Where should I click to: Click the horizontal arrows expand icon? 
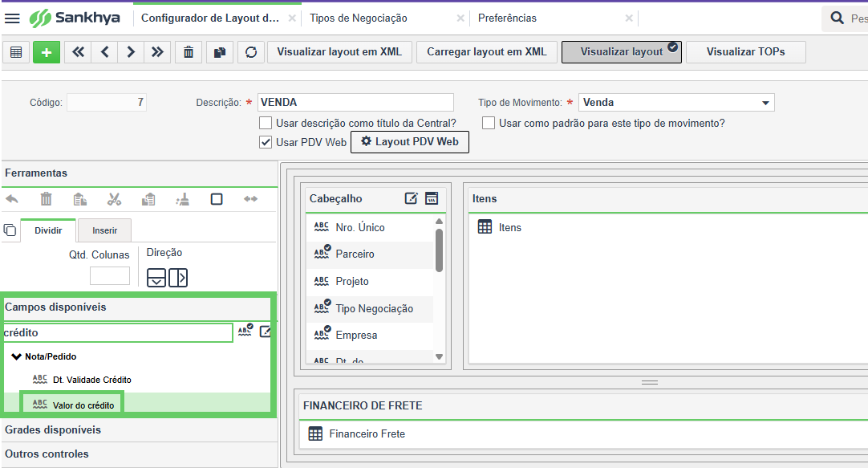pos(251,199)
